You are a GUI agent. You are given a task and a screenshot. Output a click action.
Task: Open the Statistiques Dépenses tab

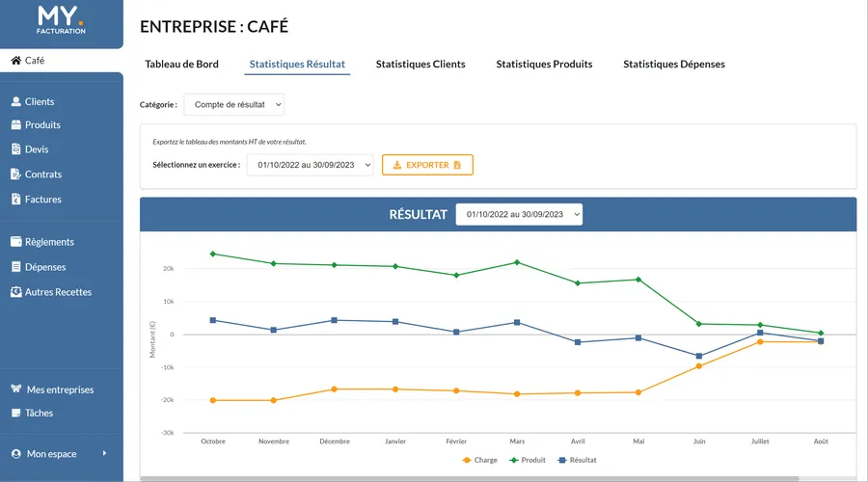coord(673,65)
